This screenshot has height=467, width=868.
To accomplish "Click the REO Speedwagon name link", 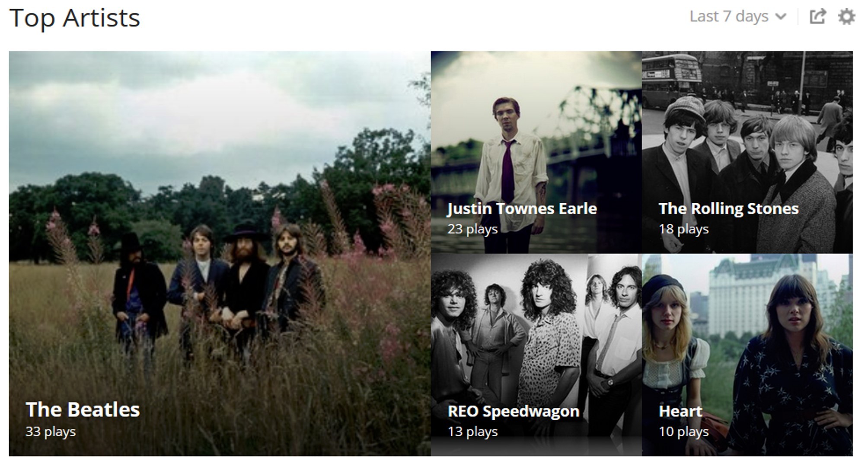I will tap(513, 411).
